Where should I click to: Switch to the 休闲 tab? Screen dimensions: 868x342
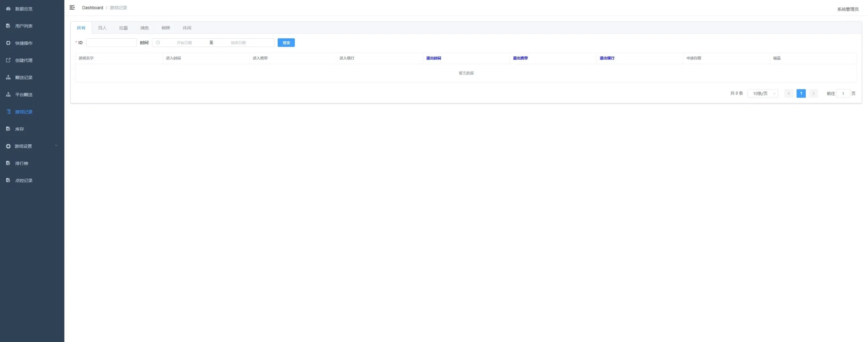tap(187, 28)
